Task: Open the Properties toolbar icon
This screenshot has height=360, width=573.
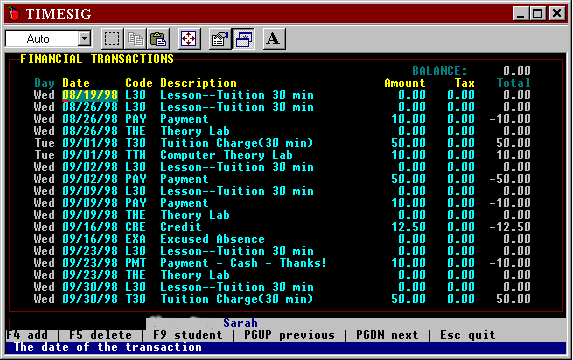Action: (219, 38)
